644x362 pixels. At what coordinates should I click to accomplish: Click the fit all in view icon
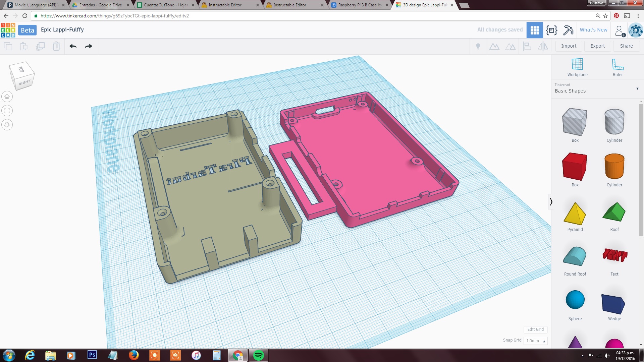pyautogui.click(x=7, y=111)
